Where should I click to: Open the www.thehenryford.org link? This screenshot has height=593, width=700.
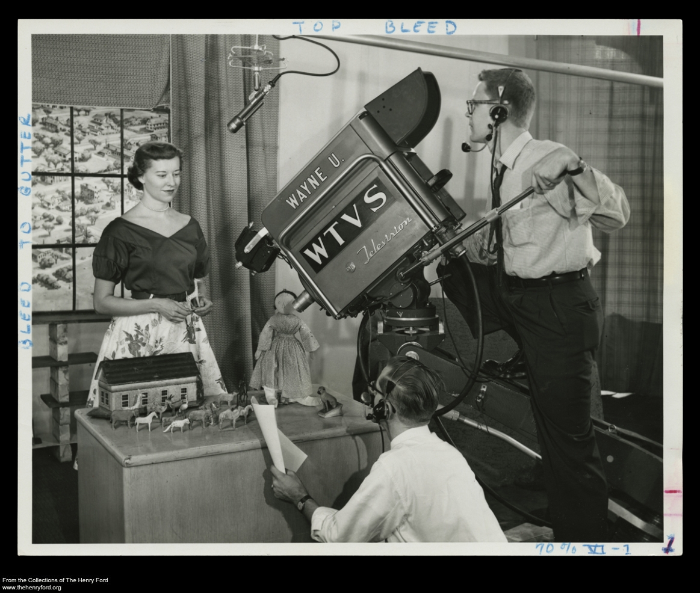click(32, 588)
